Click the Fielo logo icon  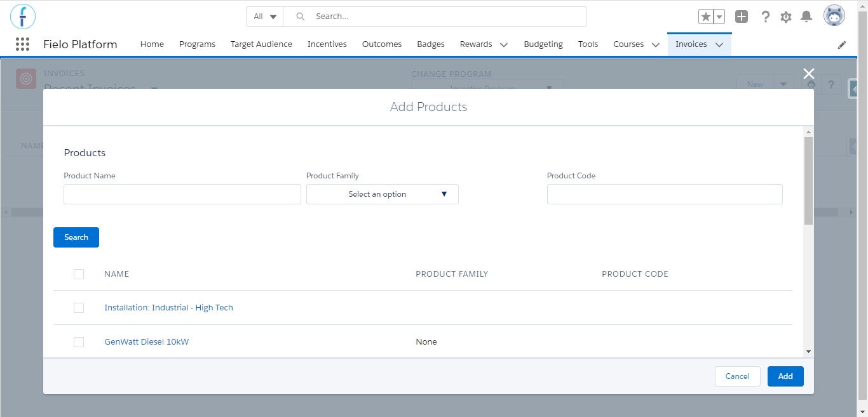pyautogui.click(x=23, y=17)
